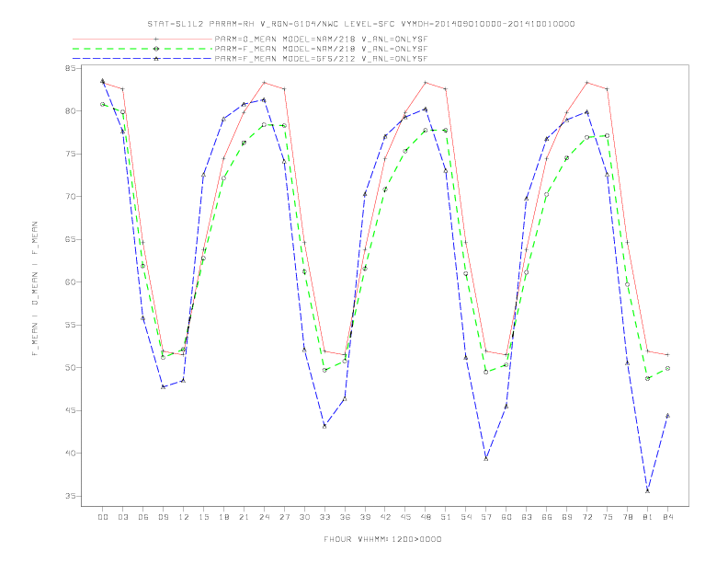This screenshot has width=728, height=563.
Task: Click the x-axis tick label 39
Action: point(365,517)
